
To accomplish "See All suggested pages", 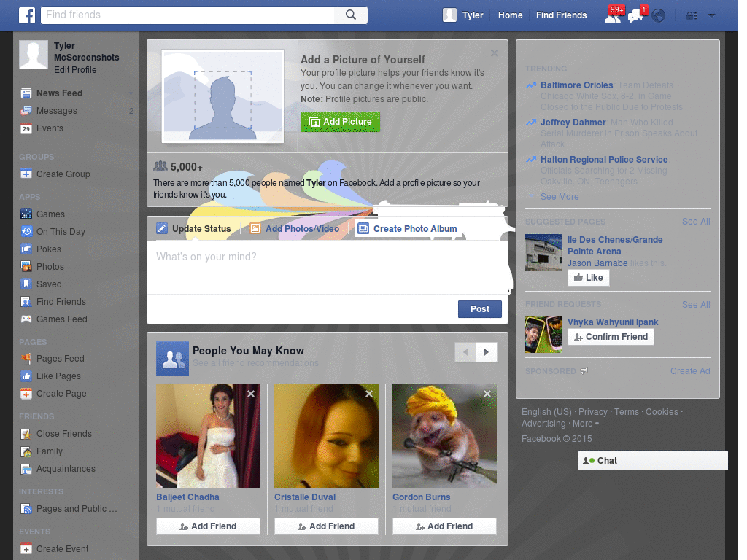I will tap(695, 222).
